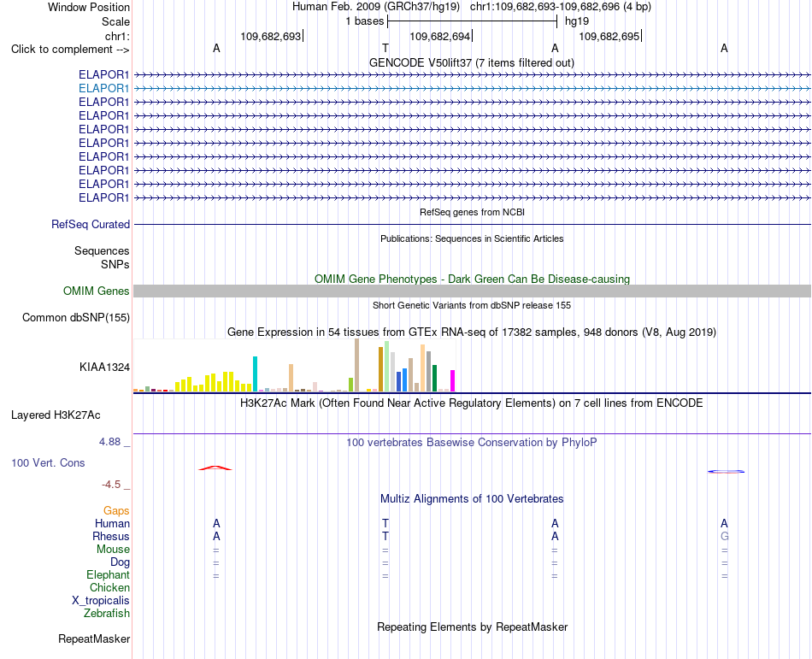This screenshot has height=659, width=812.
Task: Click the T base in Human alignment row
Action: (x=385, y=523)
